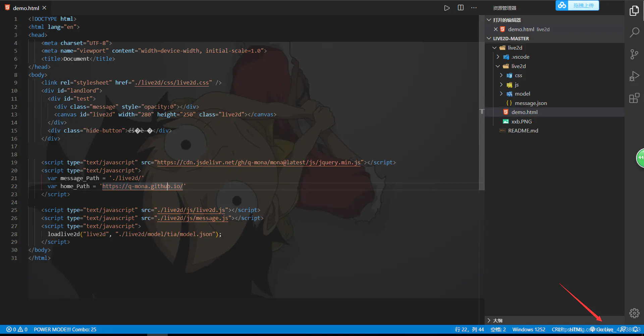
Task: Click the var message_Path code line
Action: [x=96, y=178]
